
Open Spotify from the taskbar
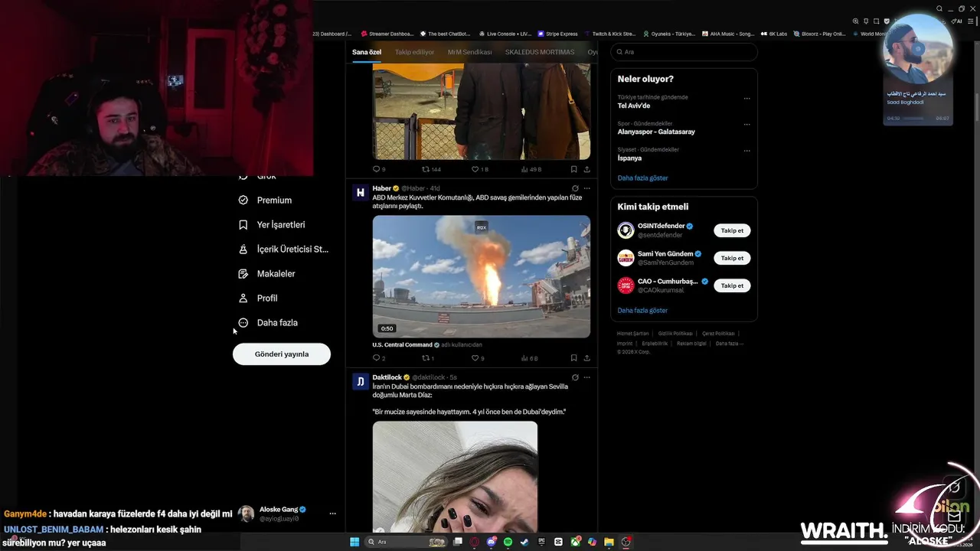click(508, 542)
